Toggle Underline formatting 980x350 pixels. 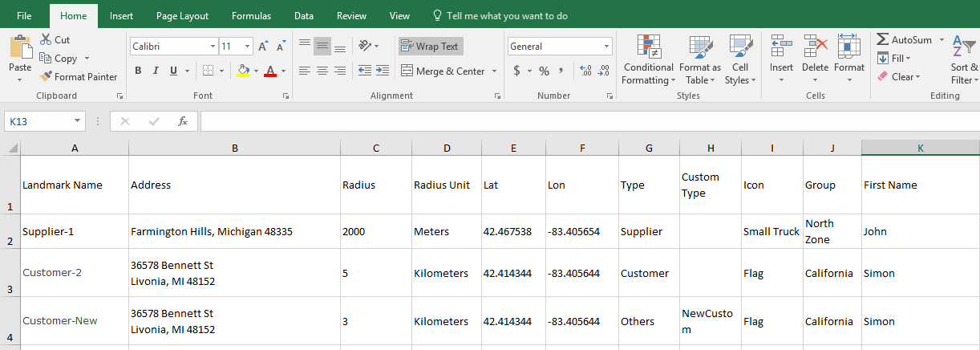pyautogui.click(x=173, y=71)
